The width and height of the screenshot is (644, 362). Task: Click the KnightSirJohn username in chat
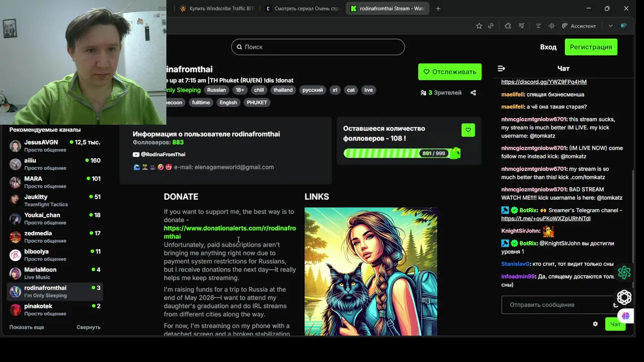tap(521, 231)
